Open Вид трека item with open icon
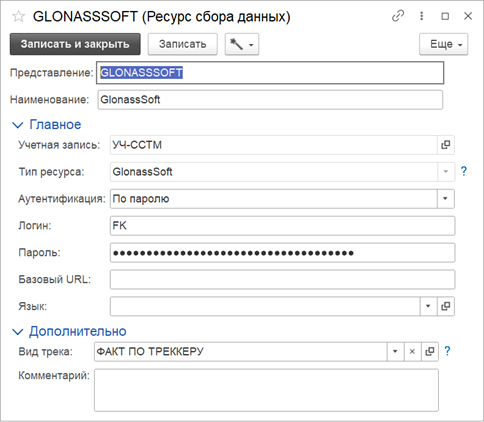This screenshot has width=484, height=422. (430, 351)
